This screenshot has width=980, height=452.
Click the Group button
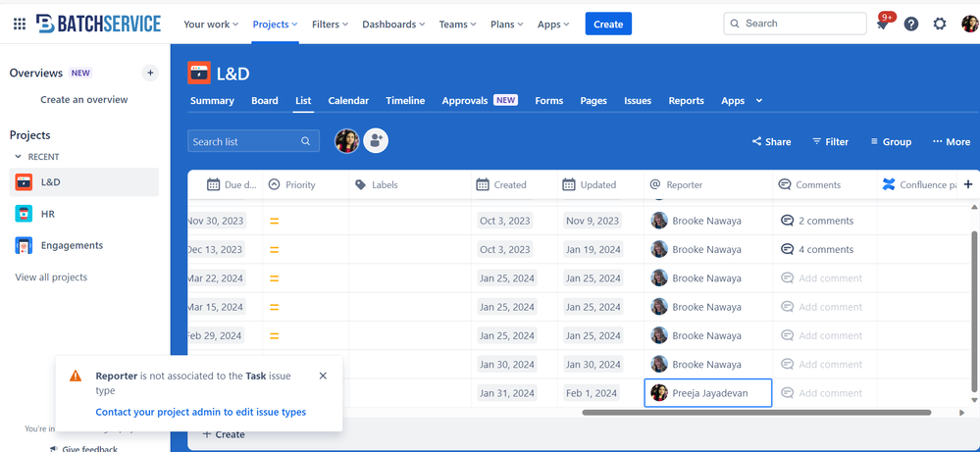[891, 142]
